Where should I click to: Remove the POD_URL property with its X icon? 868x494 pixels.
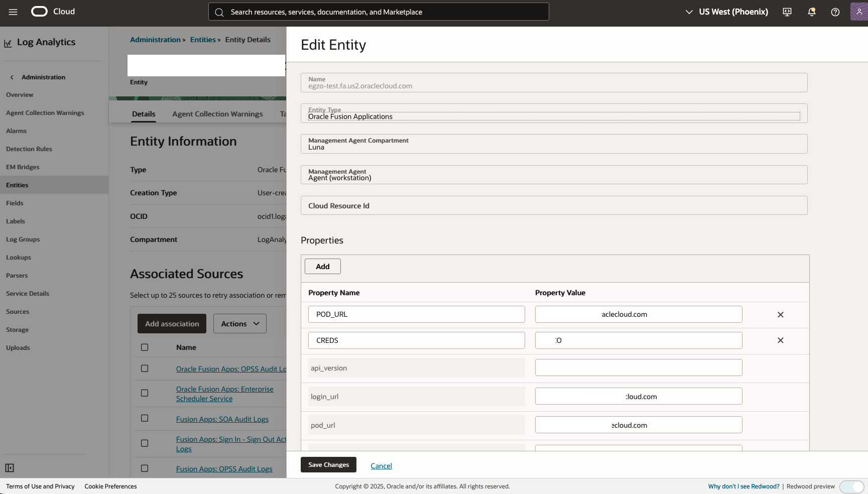coord(780,314)
